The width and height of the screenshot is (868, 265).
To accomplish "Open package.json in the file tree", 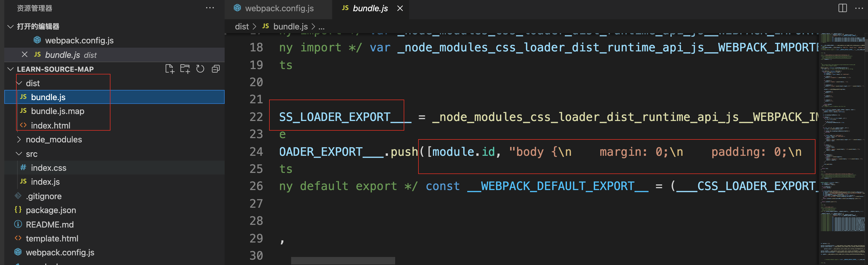I will tap(114, 210).
